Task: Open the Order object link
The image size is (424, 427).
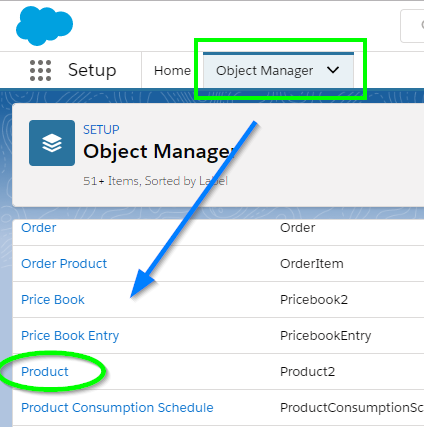Action: (x=39, y=228)
